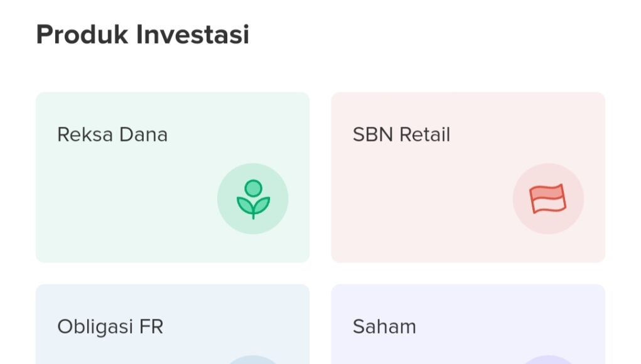Select the flag symbol inside the pink circle
Viewport: 641px width, 364px height.
click(548, 199)
